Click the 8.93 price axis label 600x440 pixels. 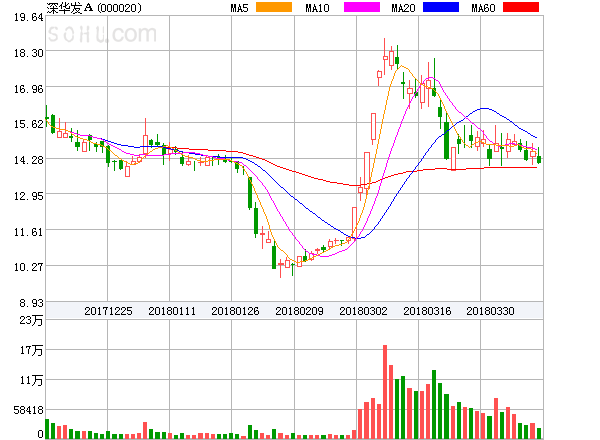click(x=31, y=303)
